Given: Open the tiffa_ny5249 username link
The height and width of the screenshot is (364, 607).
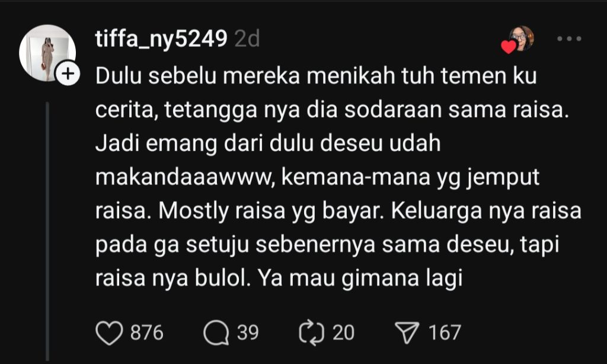Looking at the screenshot, I should coord(161,39).
